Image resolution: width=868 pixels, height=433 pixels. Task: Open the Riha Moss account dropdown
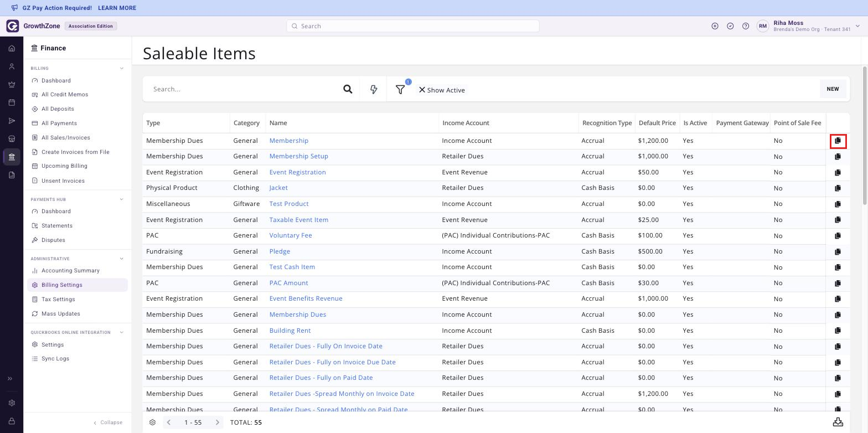pyautogui.click(x=857, y=26)
